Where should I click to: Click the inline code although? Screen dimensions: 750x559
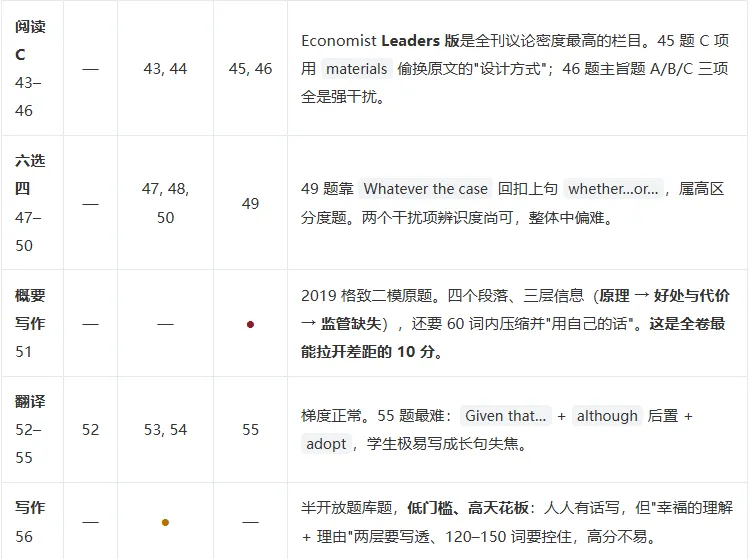tap(607, 416)
